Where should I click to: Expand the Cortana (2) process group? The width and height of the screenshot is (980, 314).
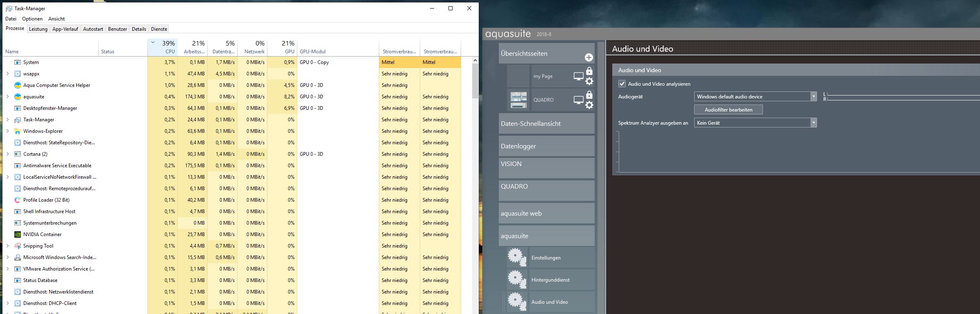(7, 154)
